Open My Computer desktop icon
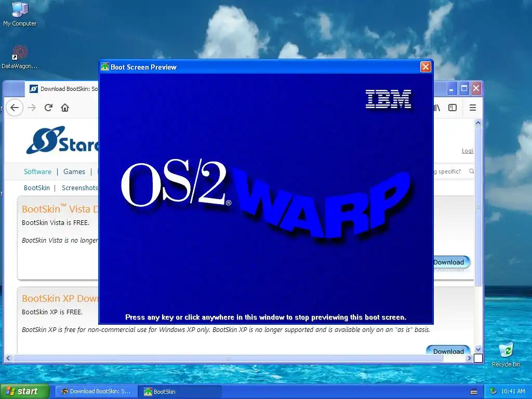Viewport: 532px width, 399px height. 19,14
